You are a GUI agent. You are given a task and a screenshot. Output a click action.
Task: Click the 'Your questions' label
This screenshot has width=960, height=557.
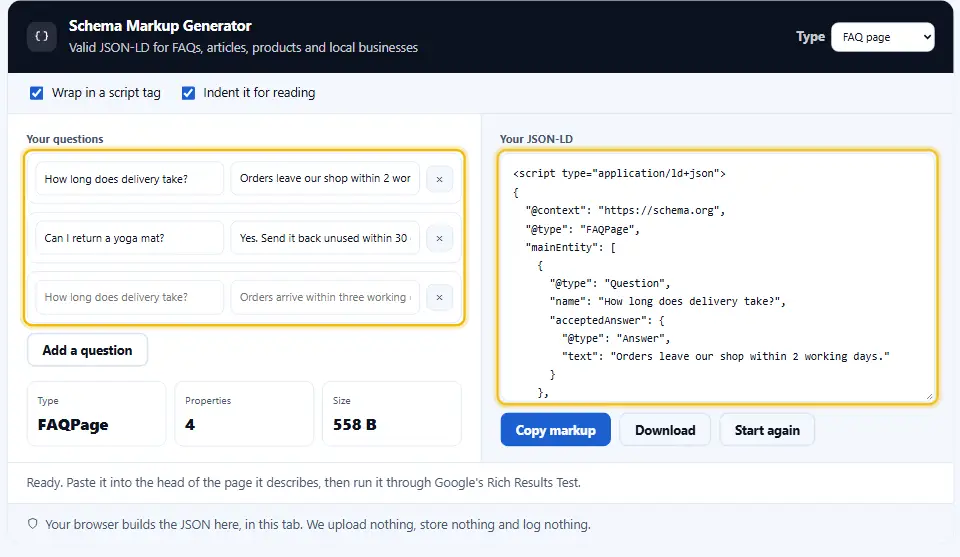(x=65, y=139)
